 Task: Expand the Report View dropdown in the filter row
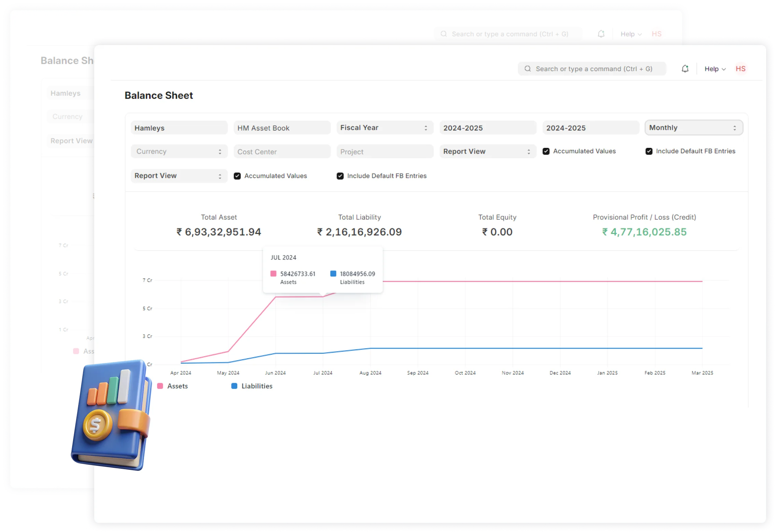point(488,151)
